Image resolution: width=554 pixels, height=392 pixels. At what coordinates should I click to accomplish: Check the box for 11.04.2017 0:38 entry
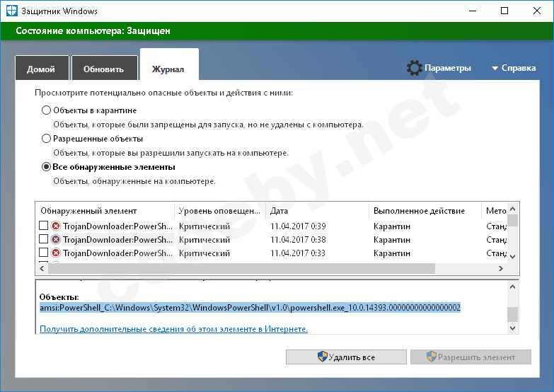[43, 239]
